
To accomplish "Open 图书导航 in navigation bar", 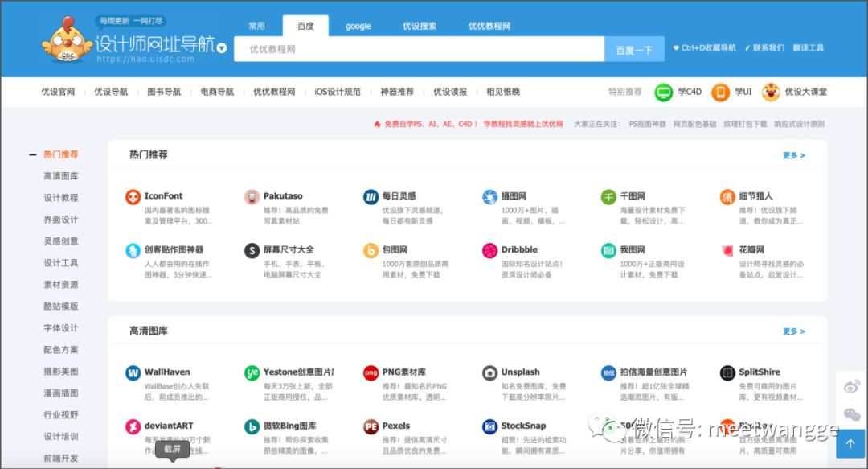I will click(164, 92).
